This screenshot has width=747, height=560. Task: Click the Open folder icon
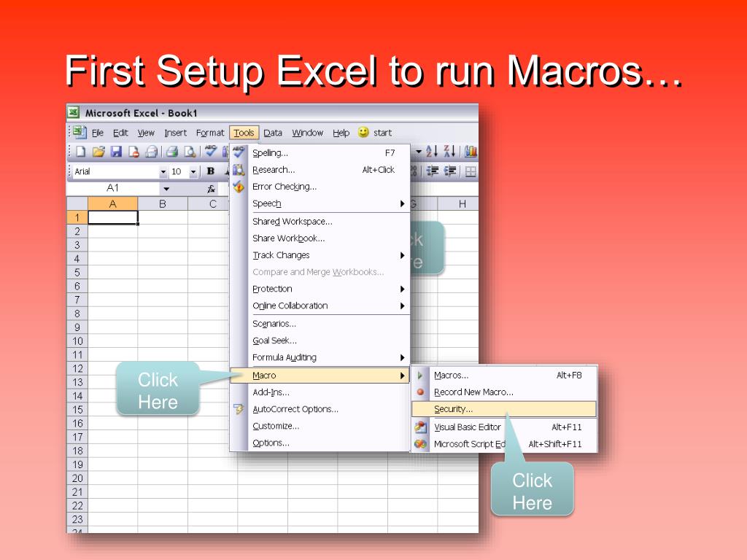tap(98, 152)
